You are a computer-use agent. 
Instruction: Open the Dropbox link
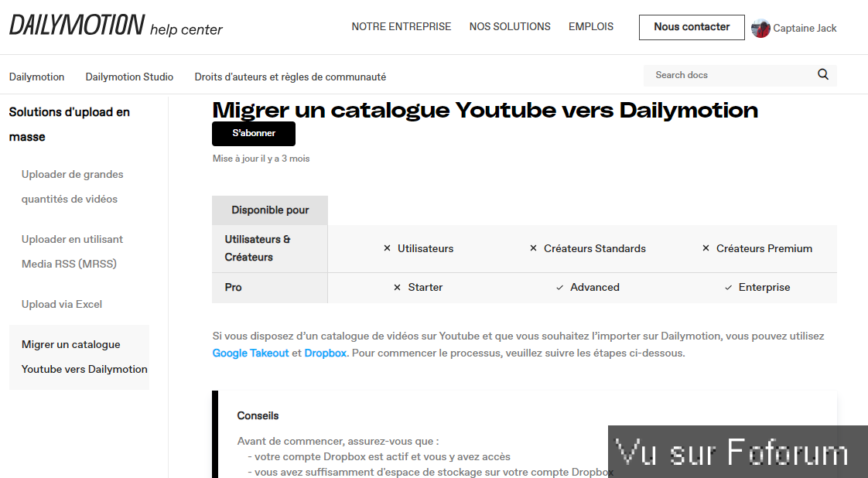pos(325,353)
